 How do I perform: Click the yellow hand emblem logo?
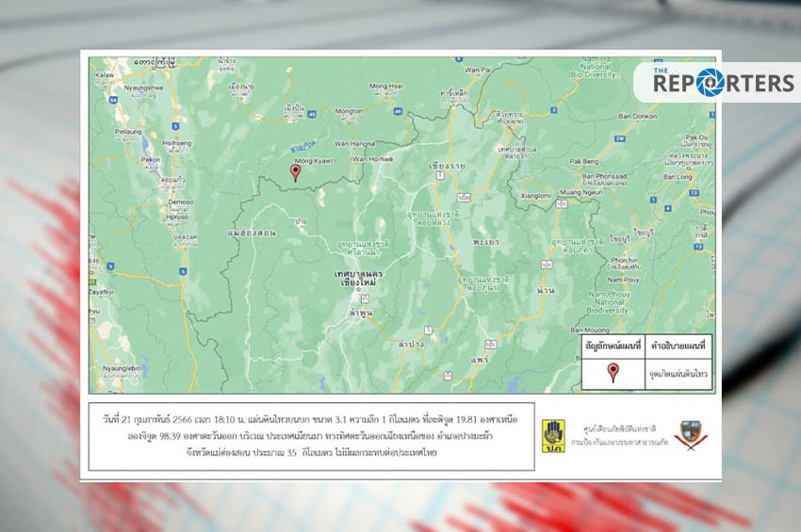[553, 433]
